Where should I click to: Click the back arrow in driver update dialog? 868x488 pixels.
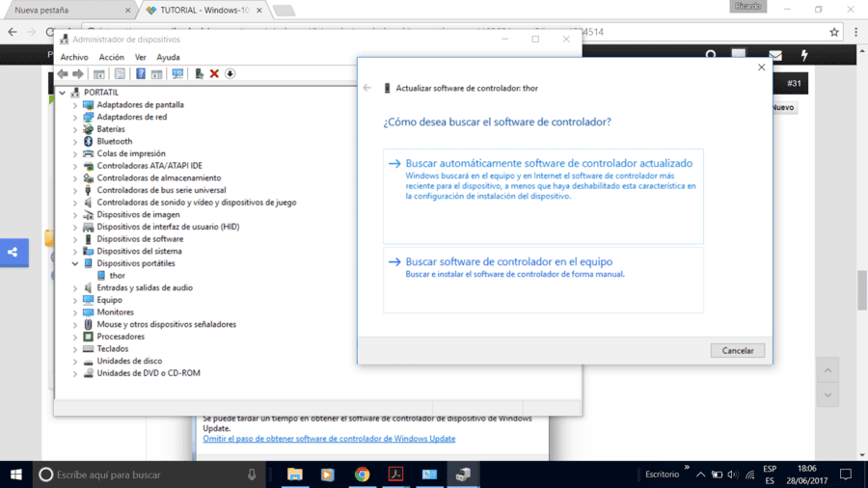coord(367,88)
